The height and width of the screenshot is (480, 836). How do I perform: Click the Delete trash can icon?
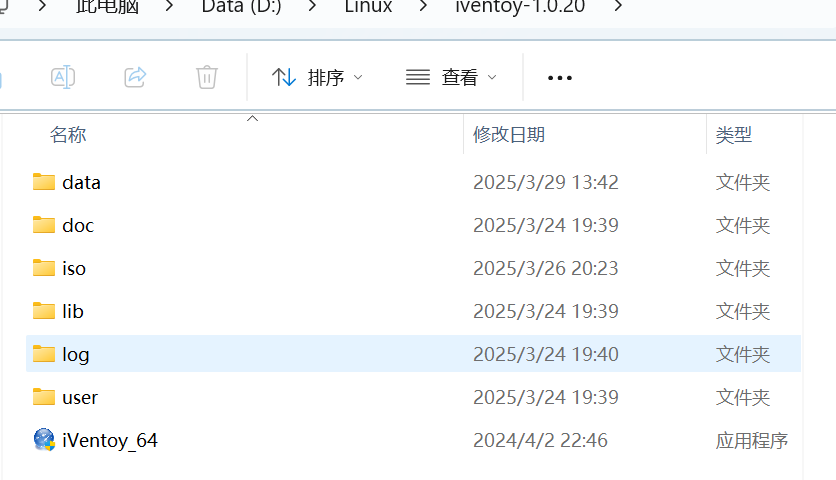click(206, 77)
